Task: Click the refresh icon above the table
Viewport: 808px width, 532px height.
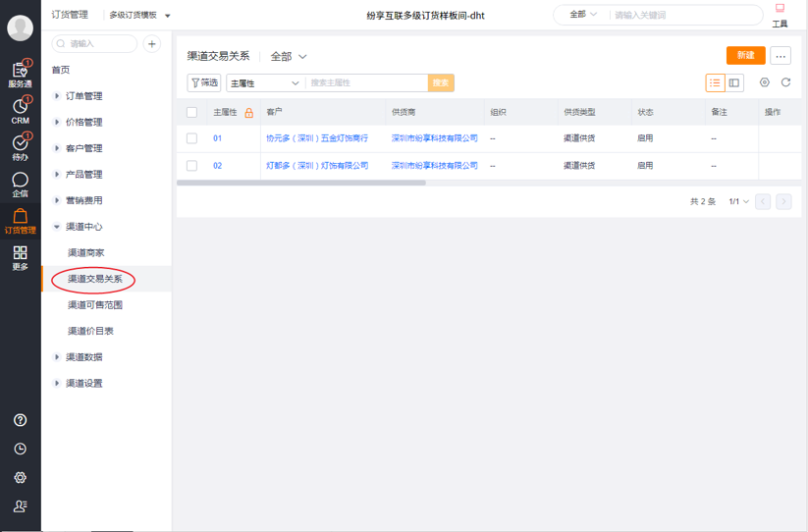Action: click(x=785, y=82)
